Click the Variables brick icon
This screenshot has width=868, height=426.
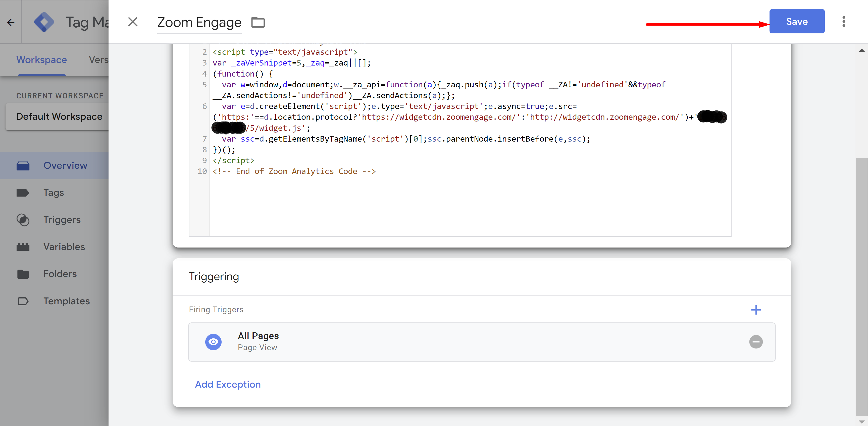point(23,247)
